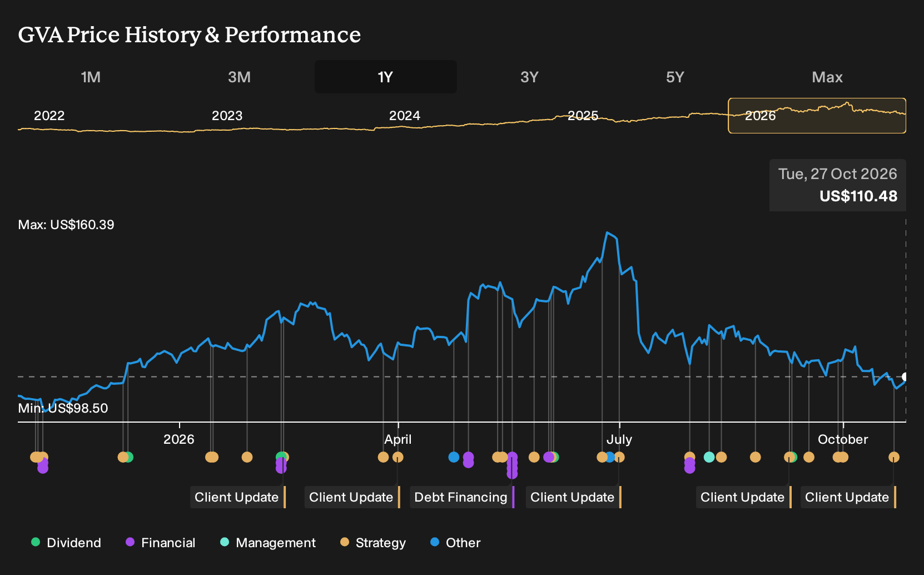This screenshot has height=575, width=924.
Task: Click the blue Other event dot beside July
Action: (610, 457)
